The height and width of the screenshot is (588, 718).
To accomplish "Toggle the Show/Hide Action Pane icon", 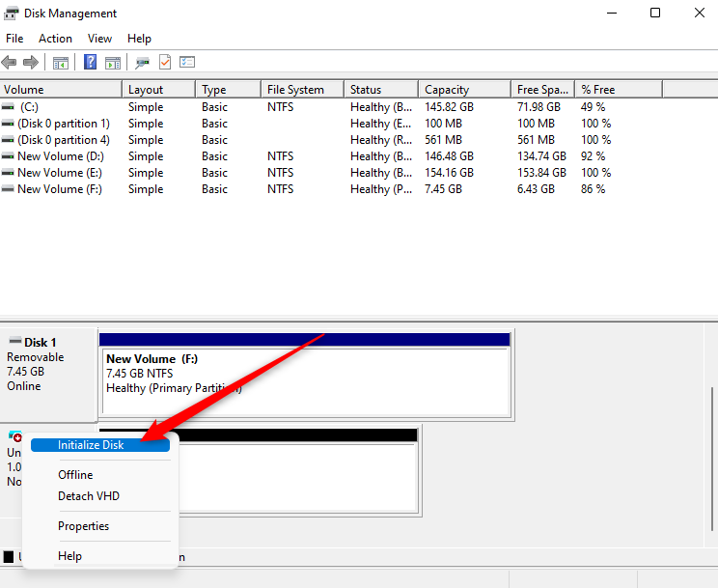I will pos(113,63).
